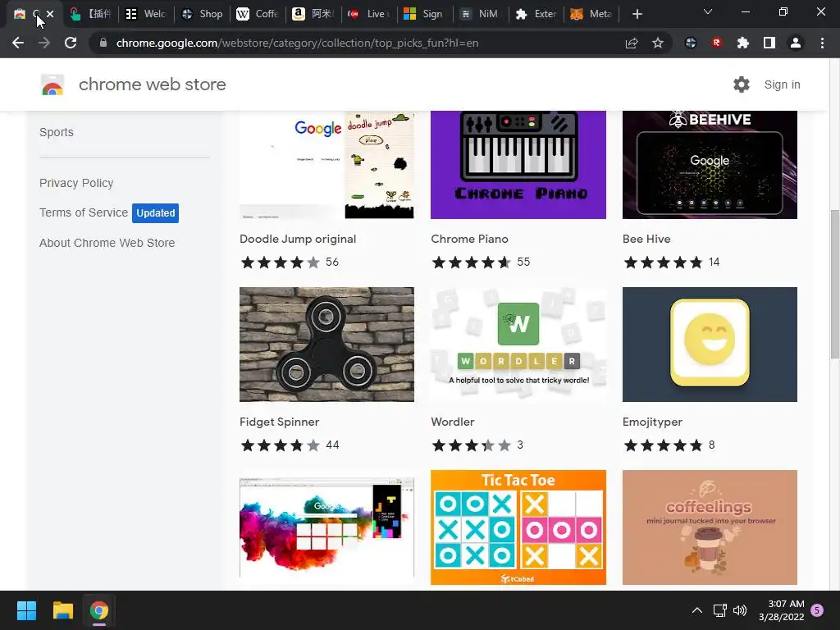Switch to the Live tab
840x630 pixels.
(x=368, y=14)
